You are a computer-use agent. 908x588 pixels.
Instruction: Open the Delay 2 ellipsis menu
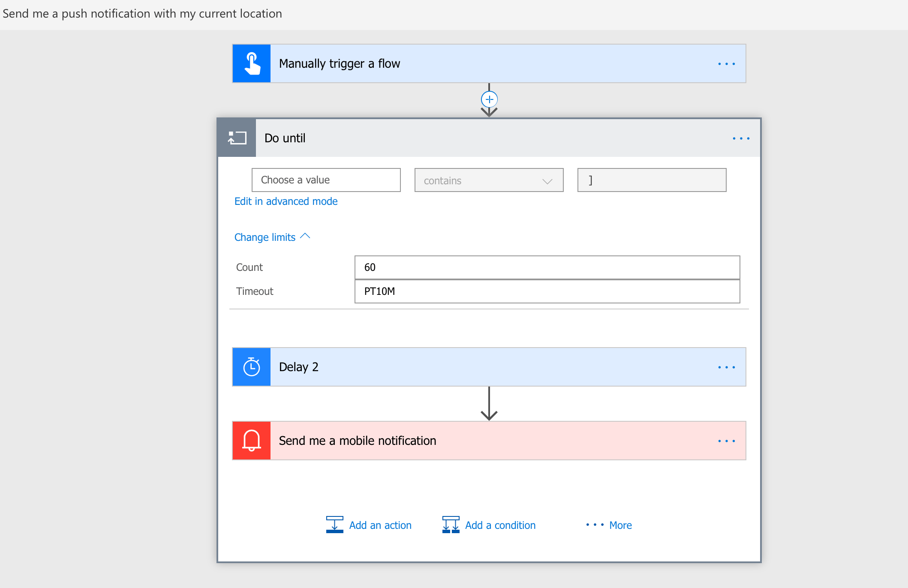tap(726, 367)
